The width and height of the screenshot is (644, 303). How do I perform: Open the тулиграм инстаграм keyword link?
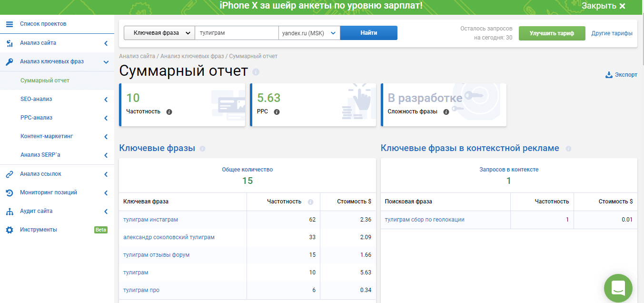150,220
